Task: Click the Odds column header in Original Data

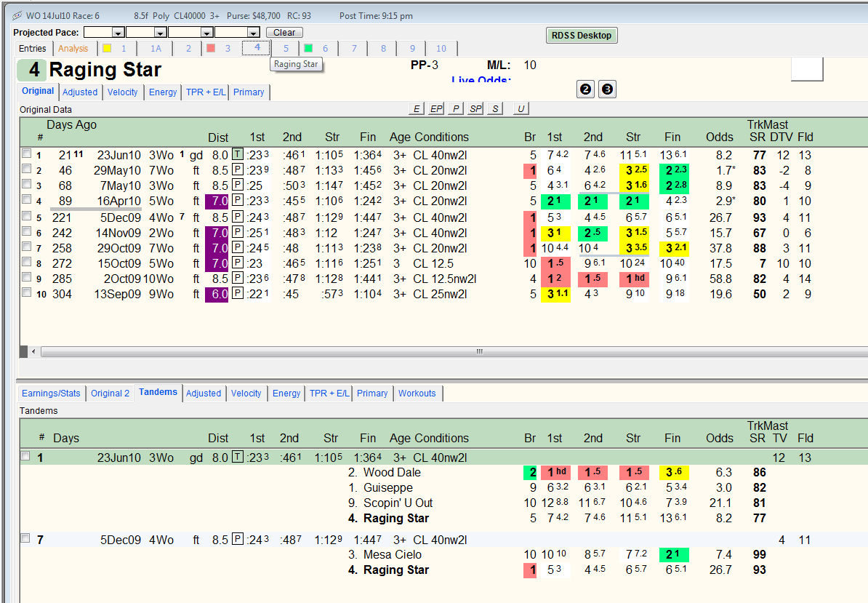Action: (x=720, y=137)
